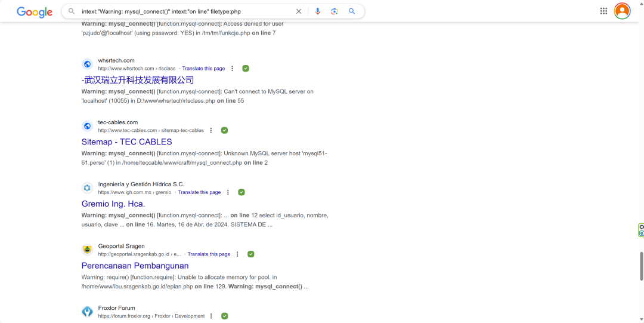Click tec-cables.com globe favicon

tap(87, 127)
